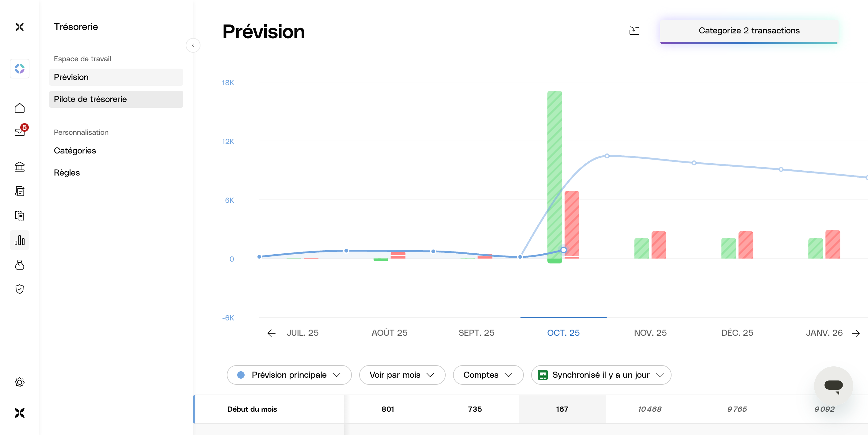
Task: Open Règles in the sidebar
Action: point(67,173)
